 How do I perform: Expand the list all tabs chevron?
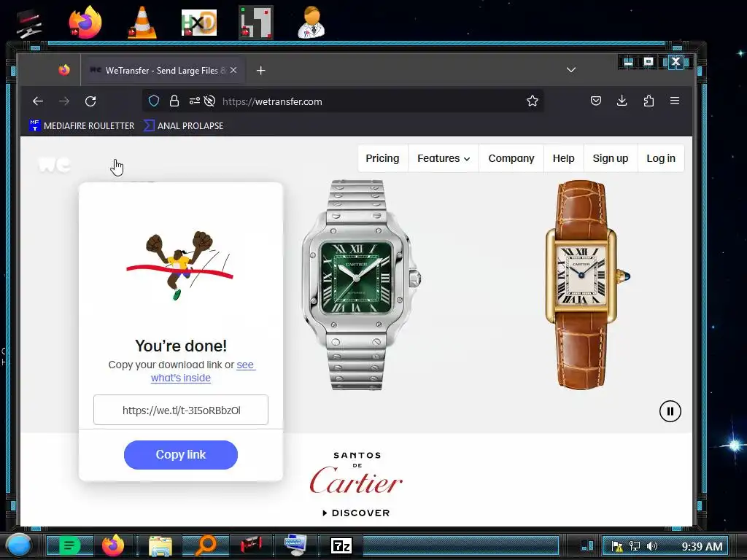(571, 70)
